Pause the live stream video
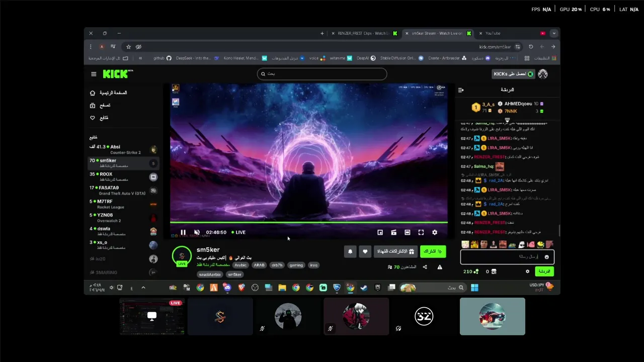The height and width of the screenshot is (362, 644). [183, 232]
